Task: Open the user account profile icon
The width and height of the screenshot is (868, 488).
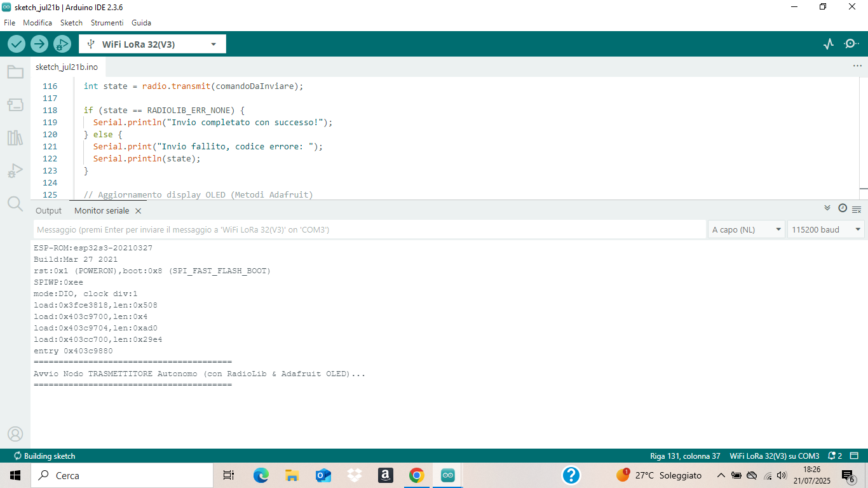Action: (x=15, y=434)
